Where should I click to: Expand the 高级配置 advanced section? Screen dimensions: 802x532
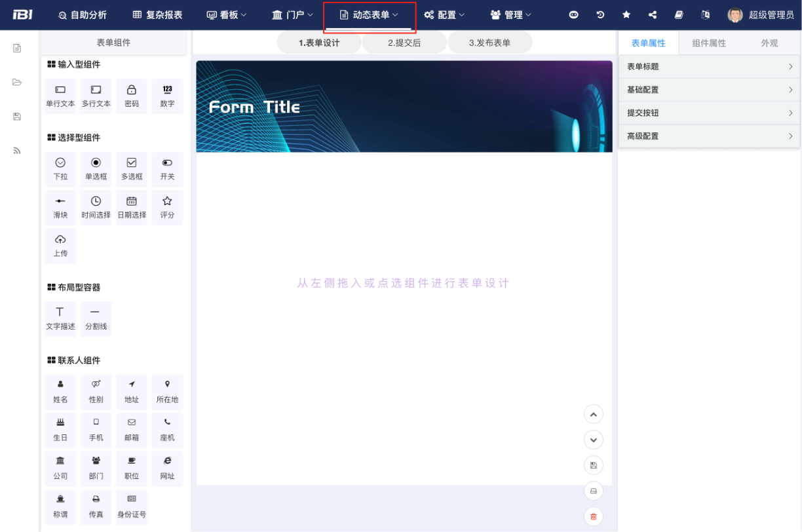click(709, 136)
